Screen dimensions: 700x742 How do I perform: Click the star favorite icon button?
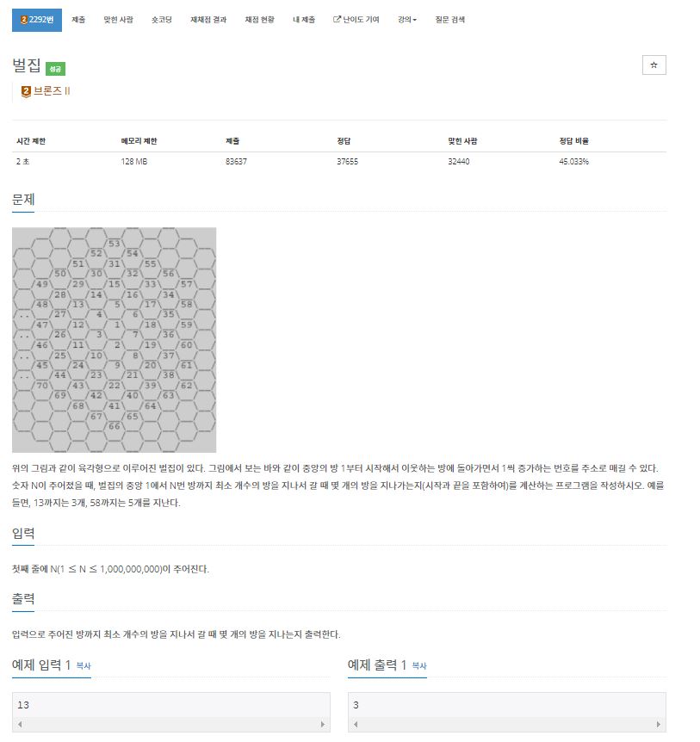[654, 65]
